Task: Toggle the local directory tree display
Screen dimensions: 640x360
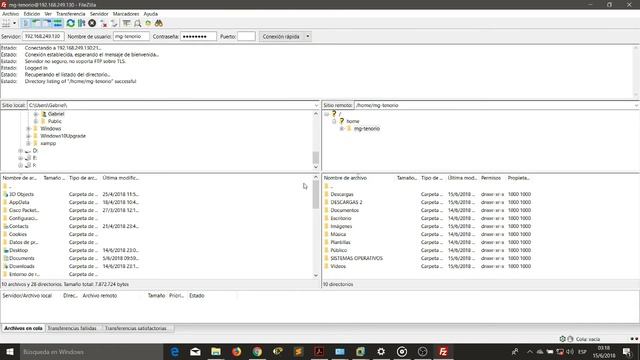Action: pos(36,23)
